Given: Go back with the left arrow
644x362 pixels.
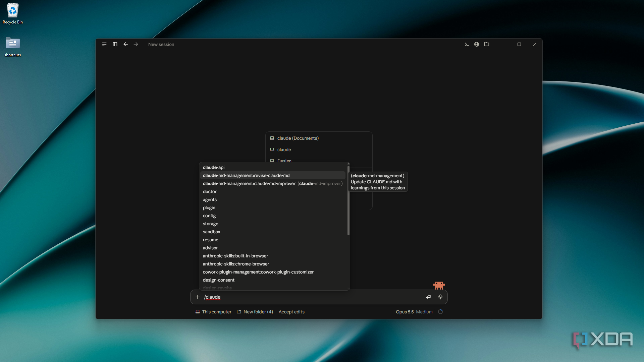Looking at the screenshot, I should pyautogui.click(x=126, y=44).
